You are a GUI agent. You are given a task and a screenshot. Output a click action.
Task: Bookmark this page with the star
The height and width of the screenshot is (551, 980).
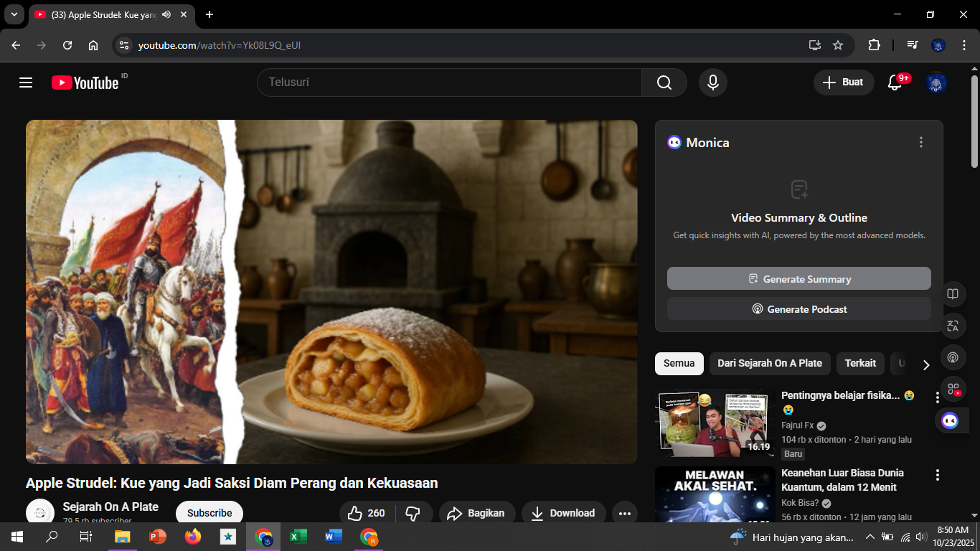point(837,45)
